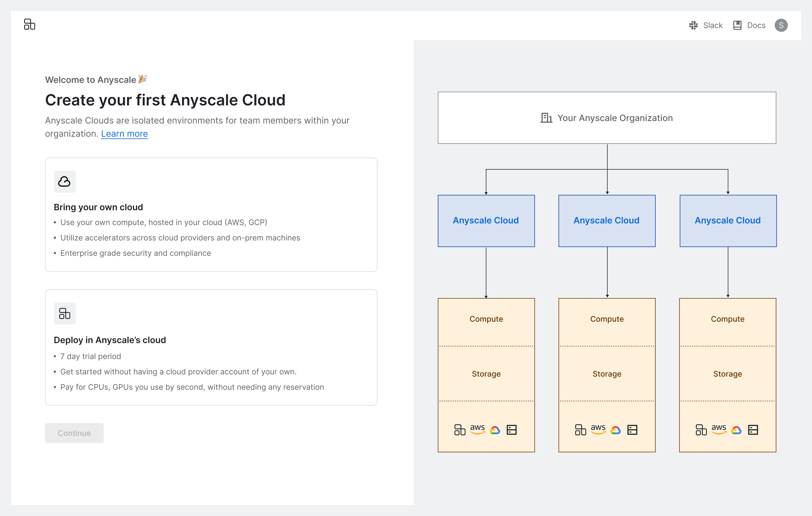Click AWS logo in right compute stack
This screenshot has height=516, width=812.
pyautogui.click(x=719, y=429)
